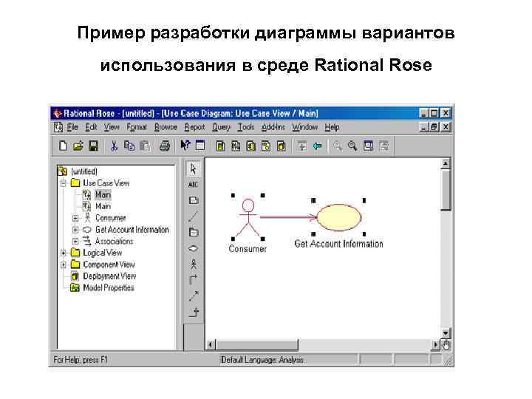Open the Window menu
This screenshot has height=399, width=532.
click(304, 127)
